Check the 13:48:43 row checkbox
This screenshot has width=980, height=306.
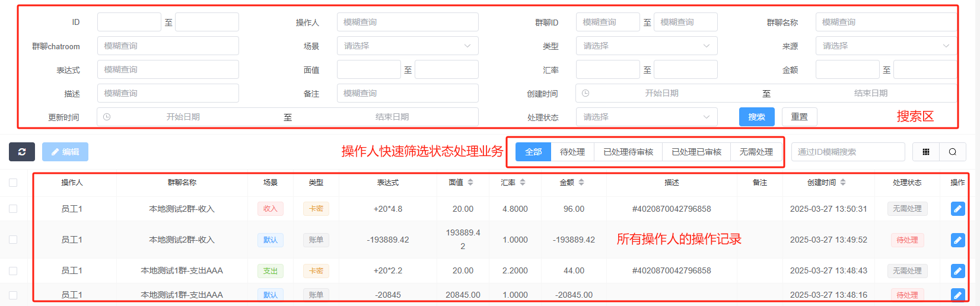click(x=13, y=271)
